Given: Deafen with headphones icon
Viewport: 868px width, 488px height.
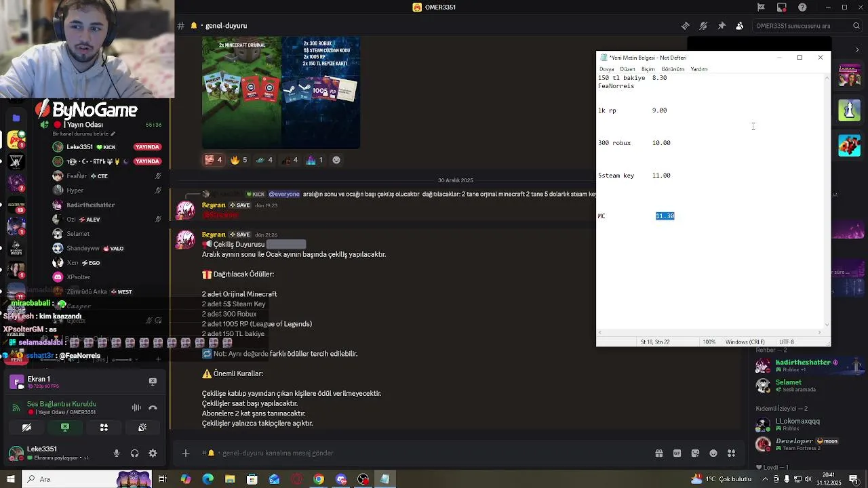Looking at the screenshot, I should coord(134,453).
